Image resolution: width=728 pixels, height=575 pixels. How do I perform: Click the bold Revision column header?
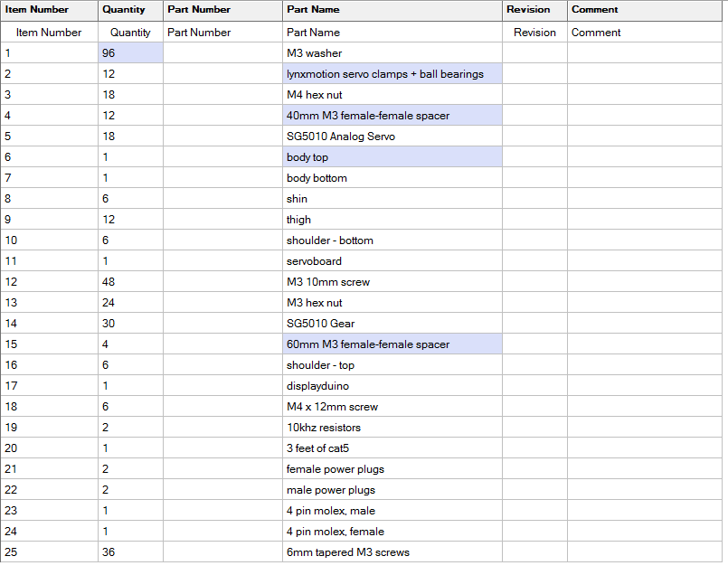[528, 10]
